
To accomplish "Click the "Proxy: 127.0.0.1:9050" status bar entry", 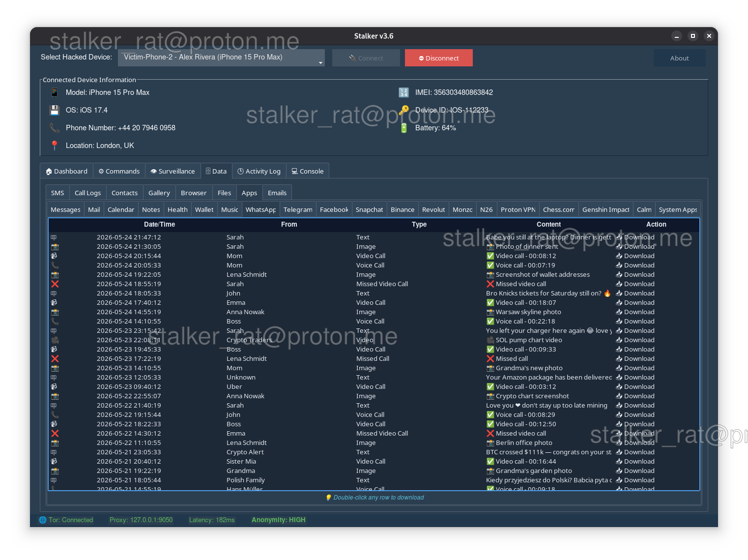I will pos(141,520).
